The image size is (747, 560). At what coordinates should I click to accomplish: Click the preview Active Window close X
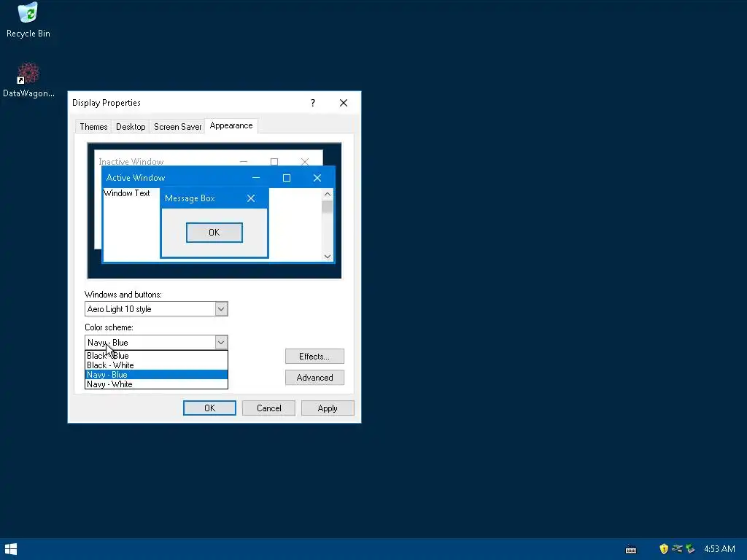point(317,178)
